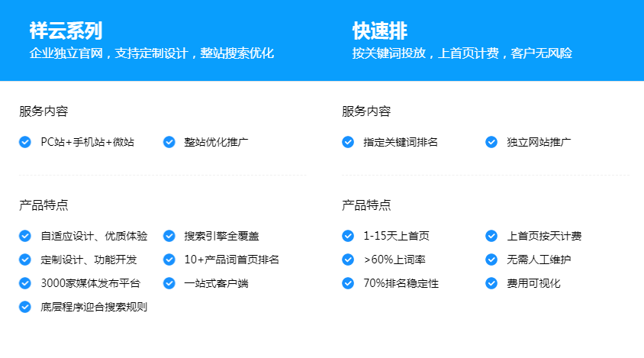Click checkmark icon next to 整站优化推广
This screenshot has width=644, height=358.
pos(169,142)
